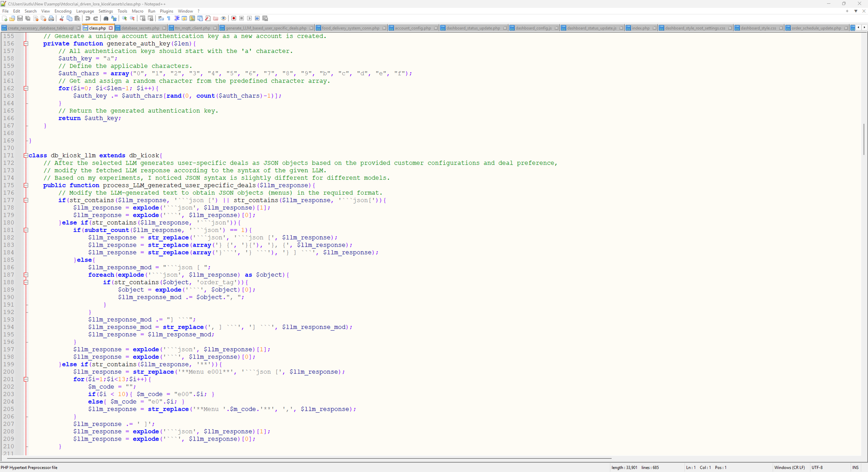Run macro multiple times icon

tap(257, 18)
